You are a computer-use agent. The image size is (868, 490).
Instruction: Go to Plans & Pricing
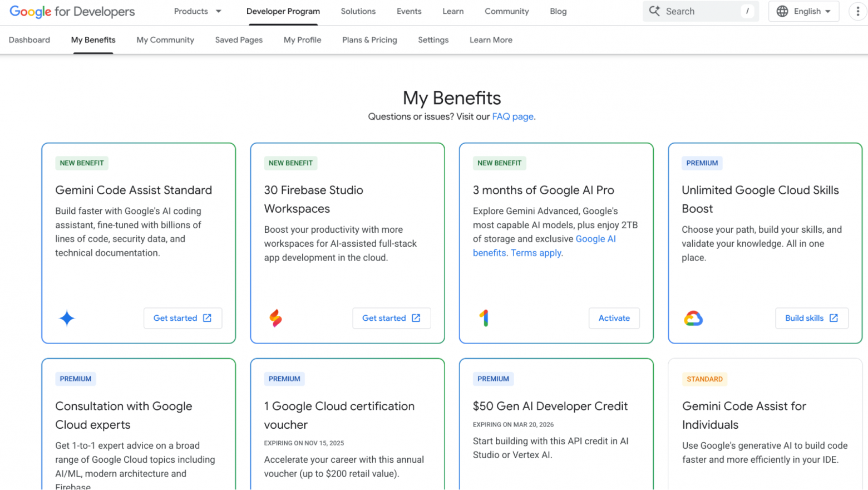point(369,40)
